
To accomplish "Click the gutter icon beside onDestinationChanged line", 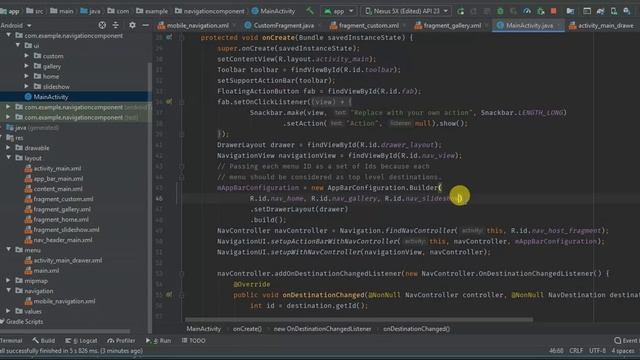I will point(169,295).
